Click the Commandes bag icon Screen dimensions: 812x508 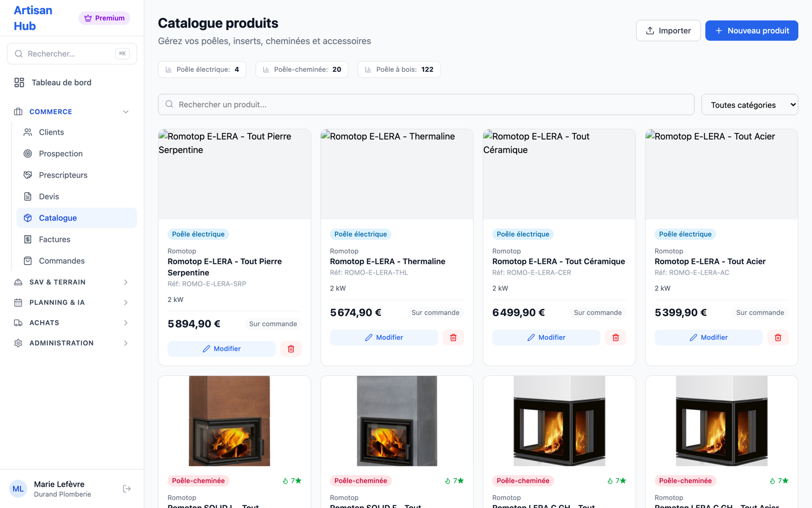(x=28, y=261)
